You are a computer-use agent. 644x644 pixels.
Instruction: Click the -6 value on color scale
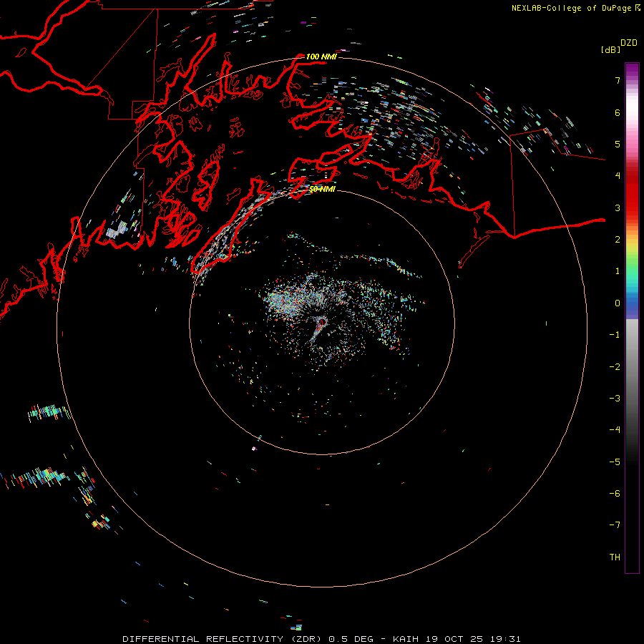[615, 494]
